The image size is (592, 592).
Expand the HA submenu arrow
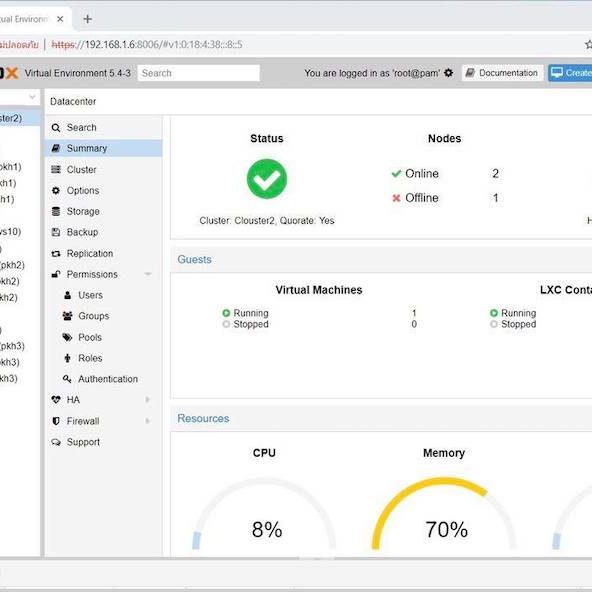point(148,400)
